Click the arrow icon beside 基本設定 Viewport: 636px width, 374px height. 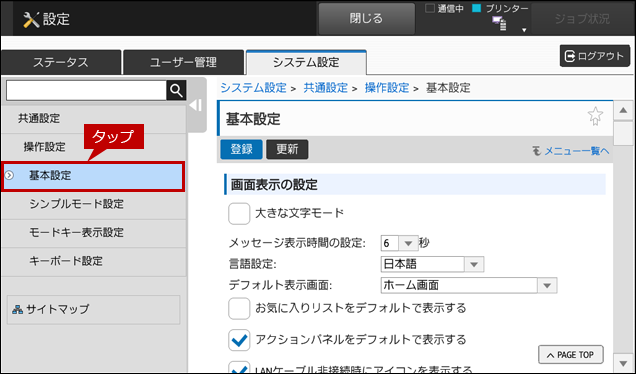(9, 175)
